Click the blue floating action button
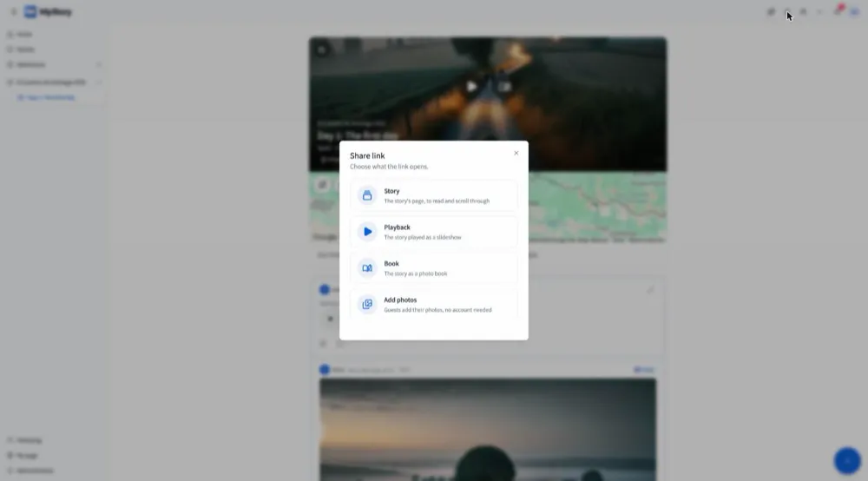 point(847,460)
